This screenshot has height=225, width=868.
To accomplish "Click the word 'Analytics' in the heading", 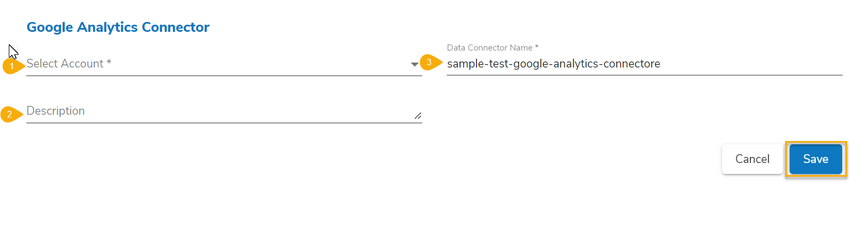I will tap(107, 27).
